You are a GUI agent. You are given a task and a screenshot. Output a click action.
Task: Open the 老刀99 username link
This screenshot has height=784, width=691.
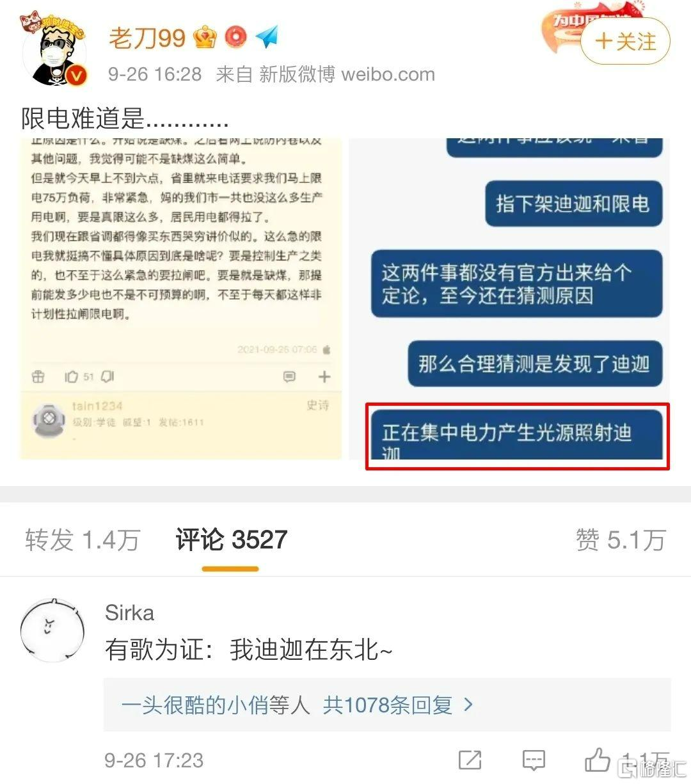coord(147,38)
